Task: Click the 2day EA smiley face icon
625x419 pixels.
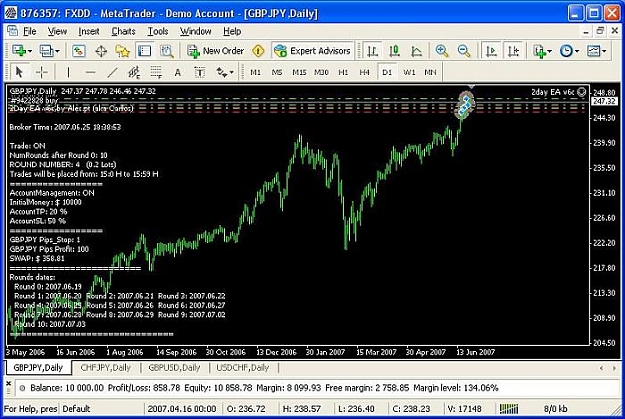Action: click(x=582, y=92)
